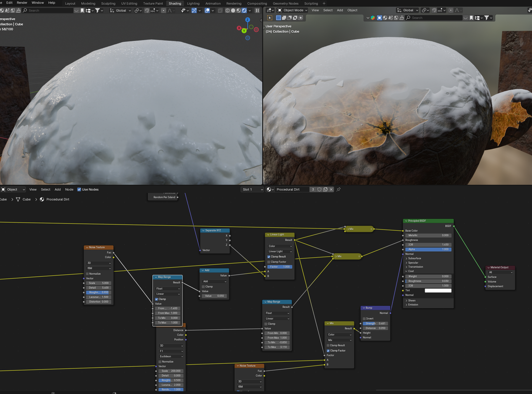Click the highlighted blue object filter icon
This screenshot has width=532, height=394.
pyautogui.click(x=379, y=18)
